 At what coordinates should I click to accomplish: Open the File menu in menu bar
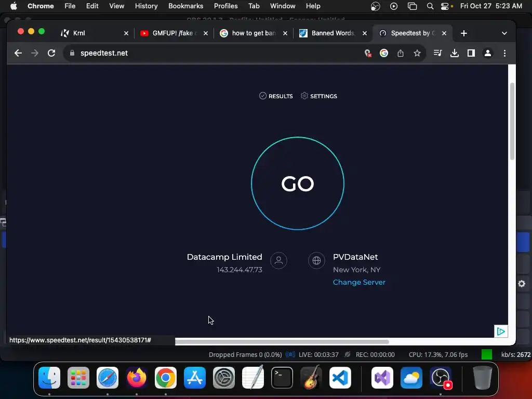70,6
